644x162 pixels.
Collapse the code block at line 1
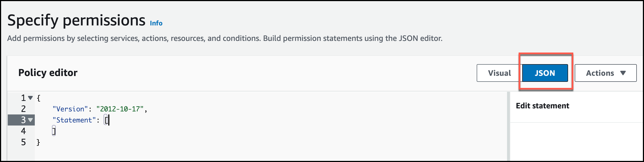[31, 98]
